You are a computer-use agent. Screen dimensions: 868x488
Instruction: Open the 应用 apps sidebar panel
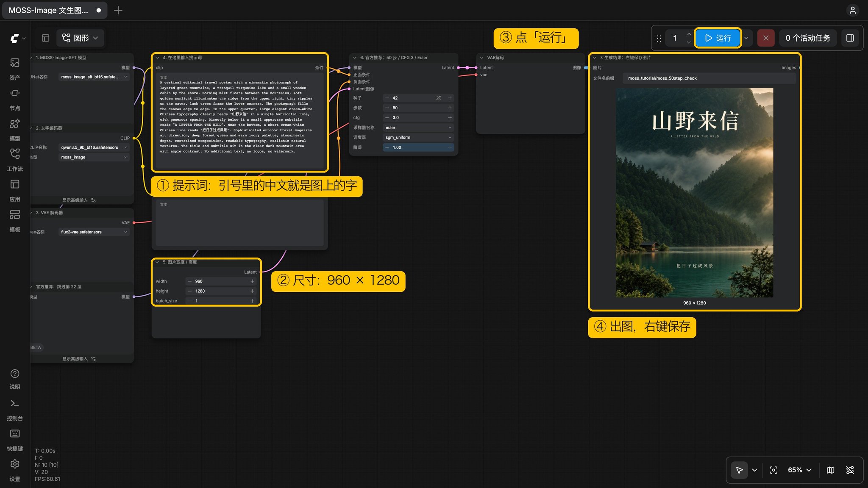pos(15,191)
